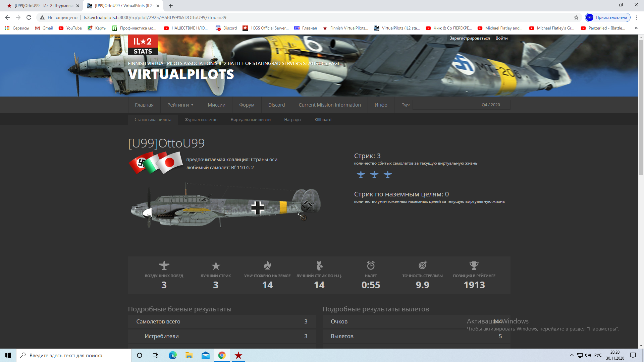This screenshot has width=644, height=362.
Task: Switch to the Журнал вылетов tab
Action: tap(201, 120)
